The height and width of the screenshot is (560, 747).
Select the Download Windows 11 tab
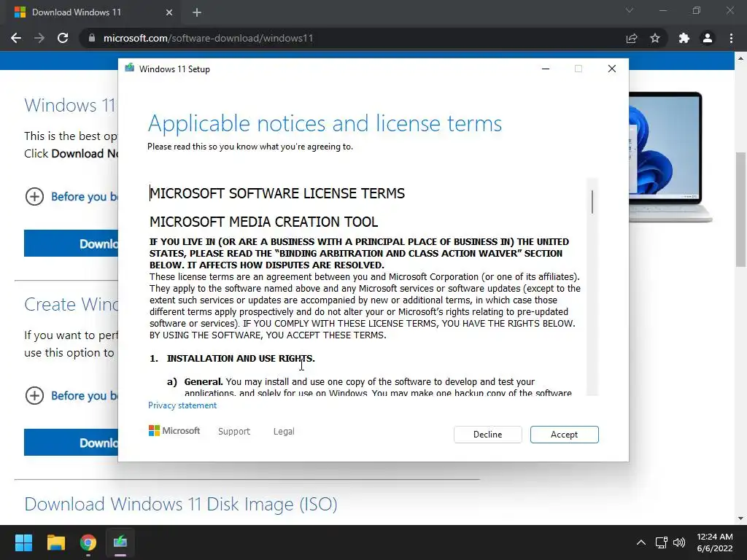(x=90, y=12)
